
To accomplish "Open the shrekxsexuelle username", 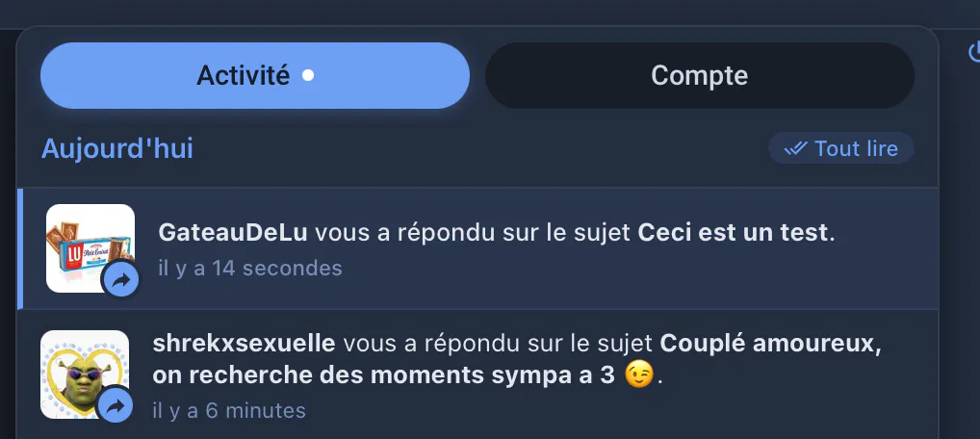I will click(x=244, y=344).
